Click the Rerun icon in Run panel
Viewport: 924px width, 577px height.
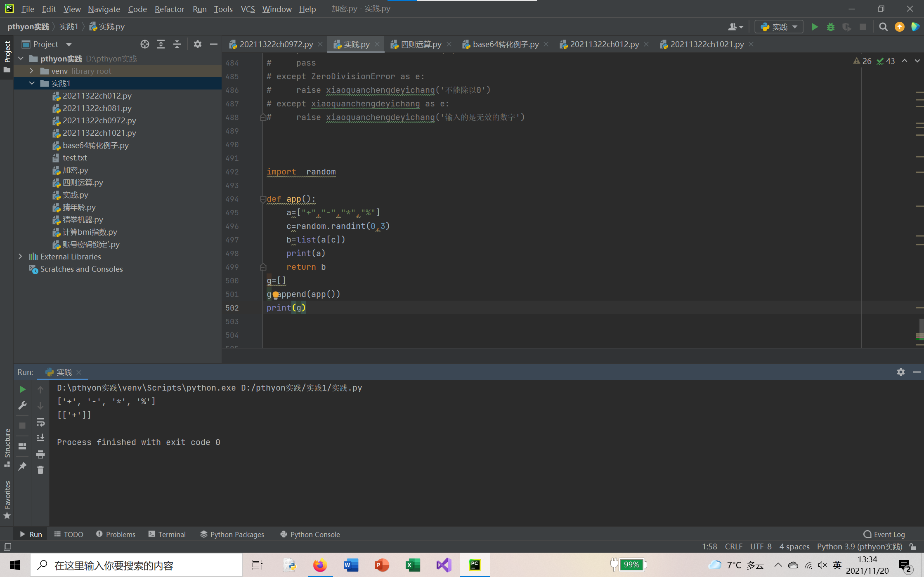click(23, 389)
